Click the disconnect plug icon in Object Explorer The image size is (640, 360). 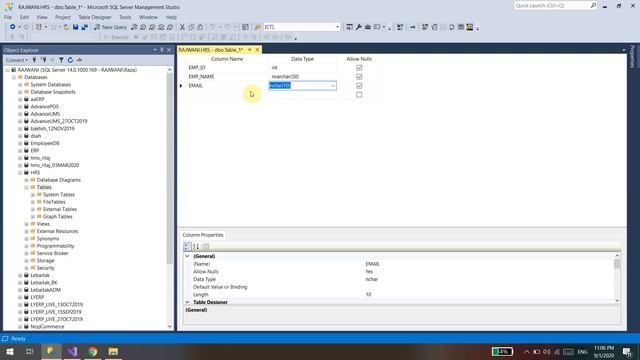point(43,60)
